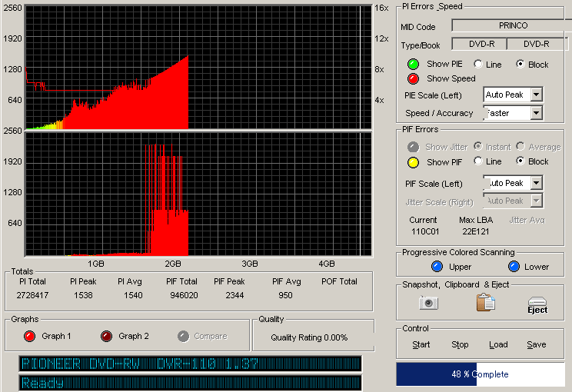Click the lower PIF errors graph
This screenshot has height=392, width=572.
tap(198, 194)
